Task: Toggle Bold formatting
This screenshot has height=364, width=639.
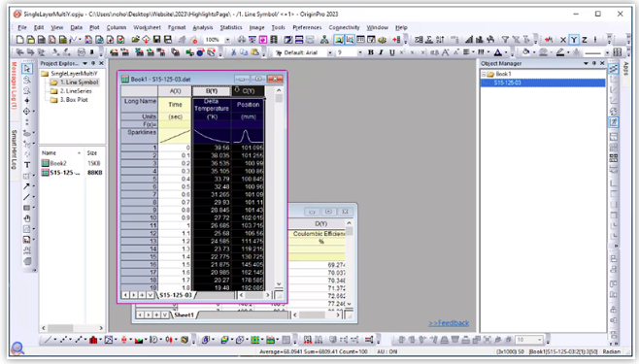Action: pos(370,52)
